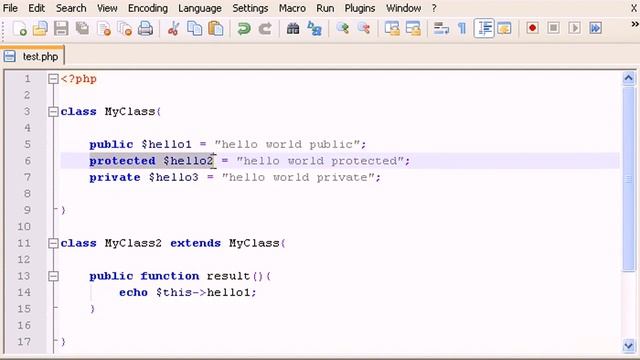Select the test.php tab
Image resolution: width=640 pixels, height=360 pixels.
click(33, 56)
